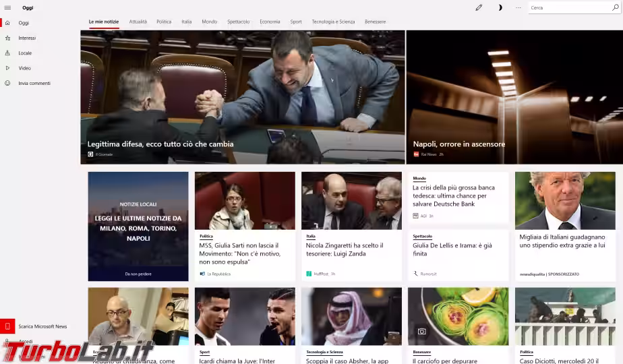Click the Invia commenti smiley icon
Viewport: 623px width, 364px height.
coord(7,83)
